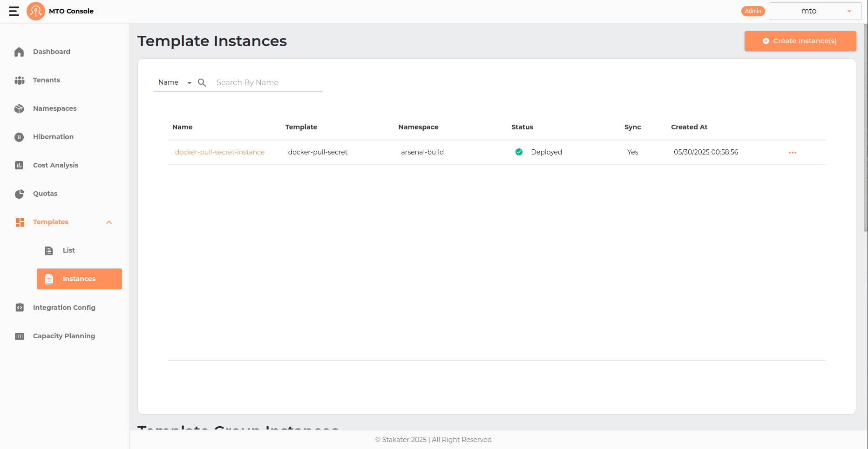Open the Name filter dropdown
The height and width of the screenshot is (449, 868).
[175, 82]
